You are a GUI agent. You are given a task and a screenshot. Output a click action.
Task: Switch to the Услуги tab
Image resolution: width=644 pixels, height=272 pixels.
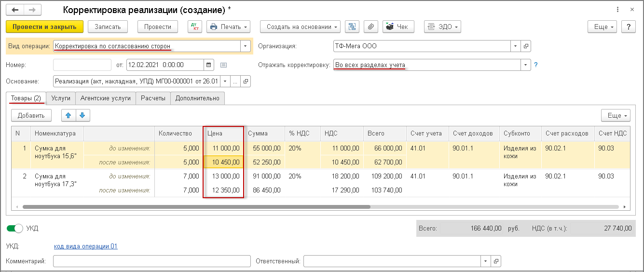[x=61, y=98]
